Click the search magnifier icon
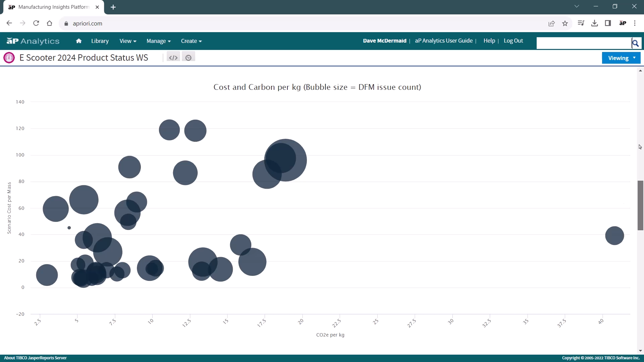Viewport: 644px width, 362px height. coord(635,43)
